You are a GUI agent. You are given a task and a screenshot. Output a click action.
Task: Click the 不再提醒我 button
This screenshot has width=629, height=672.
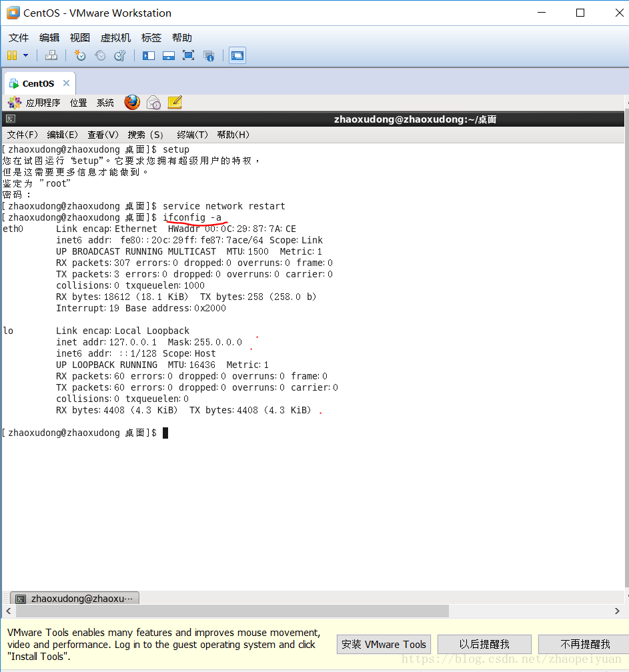tap(584, 644)
